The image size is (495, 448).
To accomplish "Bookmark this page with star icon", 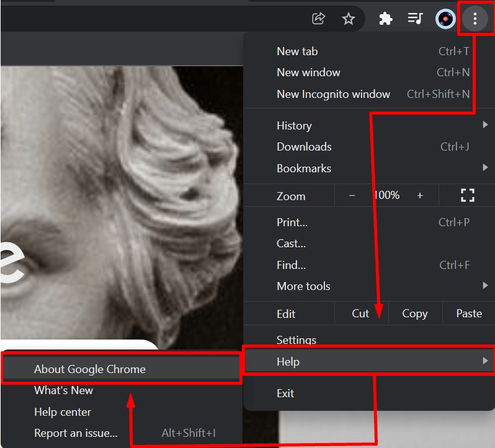I will pyautogui.click(x=349, y=19).
